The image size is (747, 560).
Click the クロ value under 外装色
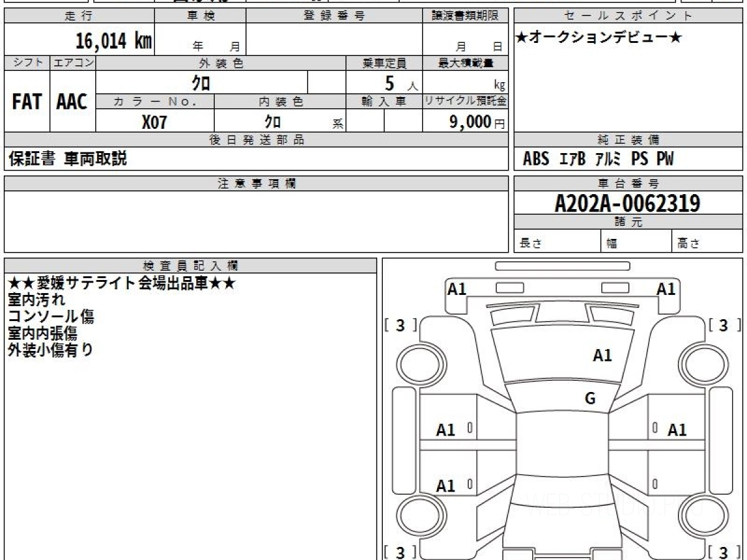(202, 82)
